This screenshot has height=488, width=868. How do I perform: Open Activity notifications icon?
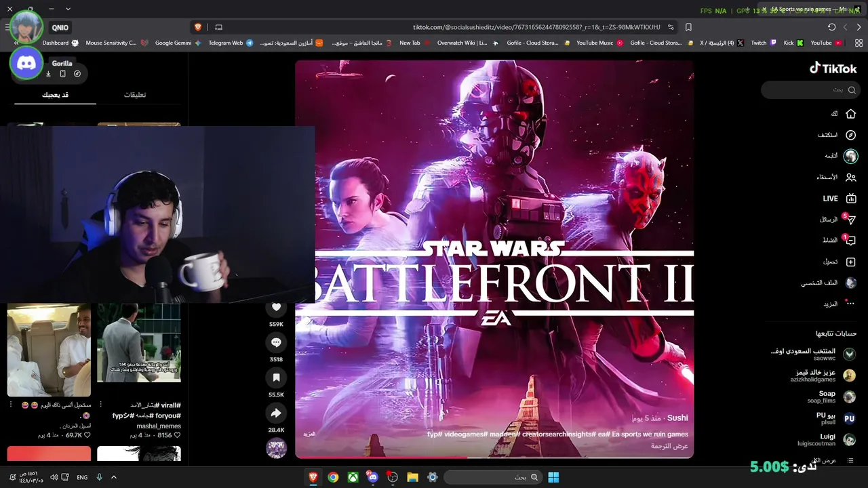point(851,241)
